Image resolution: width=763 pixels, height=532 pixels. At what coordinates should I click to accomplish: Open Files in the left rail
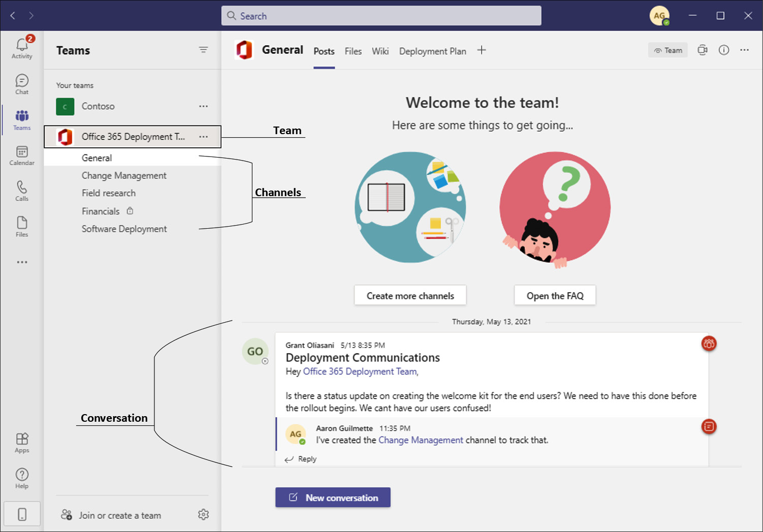click(x=22, y=227)
